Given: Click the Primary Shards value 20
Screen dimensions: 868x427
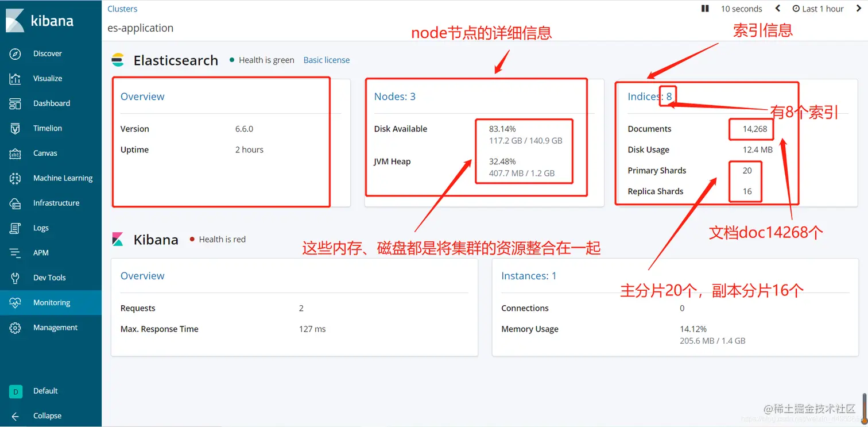Looking at the screenshot, I should click(747, 170).
